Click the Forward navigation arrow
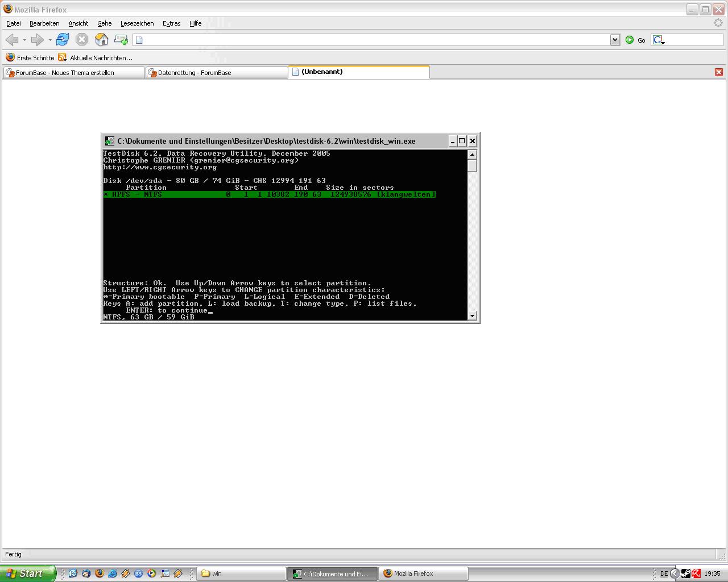The image size is (728, 582). tap(37, 40)
